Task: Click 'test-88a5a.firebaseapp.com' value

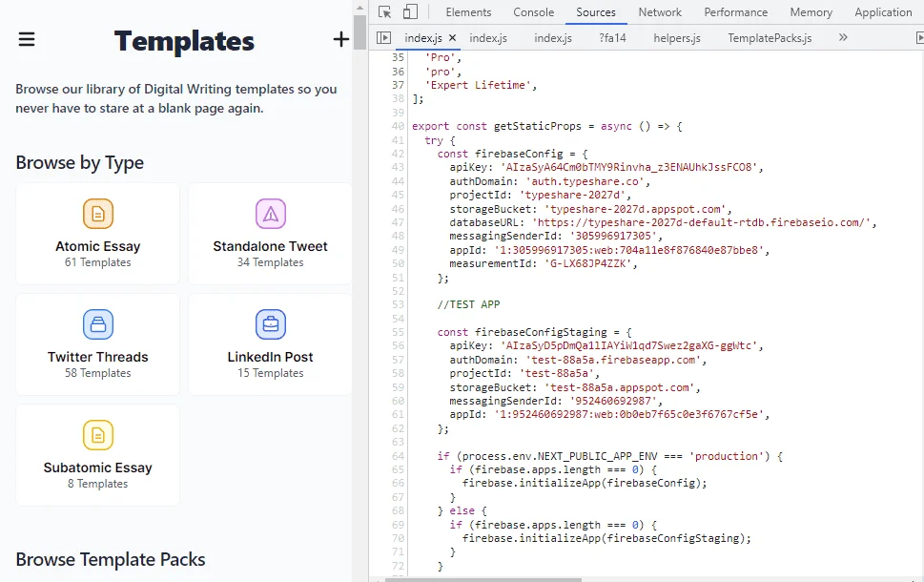Action: (x=613, y=360)
